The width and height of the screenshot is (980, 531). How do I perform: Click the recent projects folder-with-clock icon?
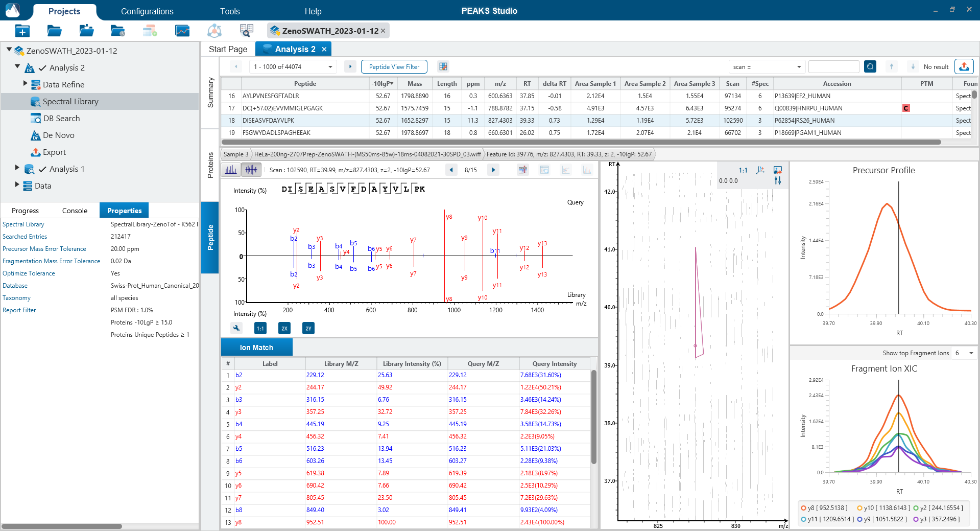[x=118, y=31]
